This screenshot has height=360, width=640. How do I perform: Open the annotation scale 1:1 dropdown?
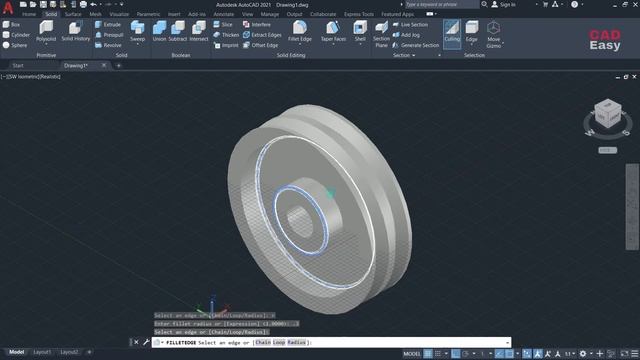click(569, 353)
